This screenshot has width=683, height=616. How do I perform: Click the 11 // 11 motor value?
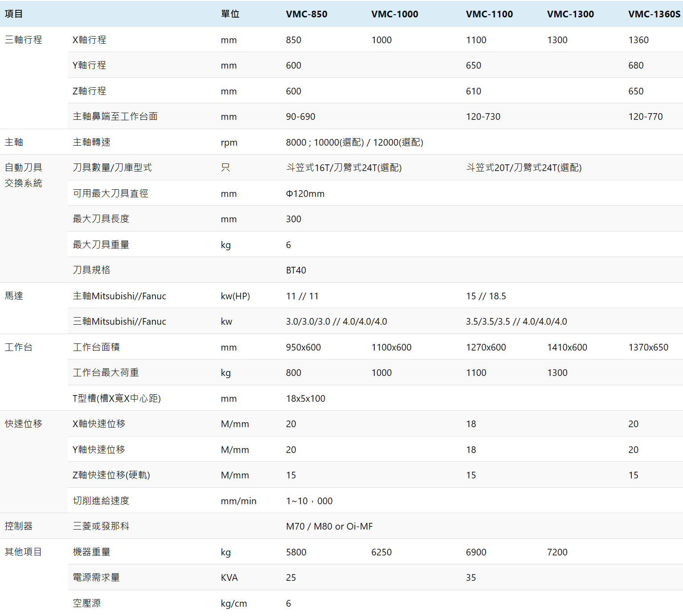[x=302, y=296]
